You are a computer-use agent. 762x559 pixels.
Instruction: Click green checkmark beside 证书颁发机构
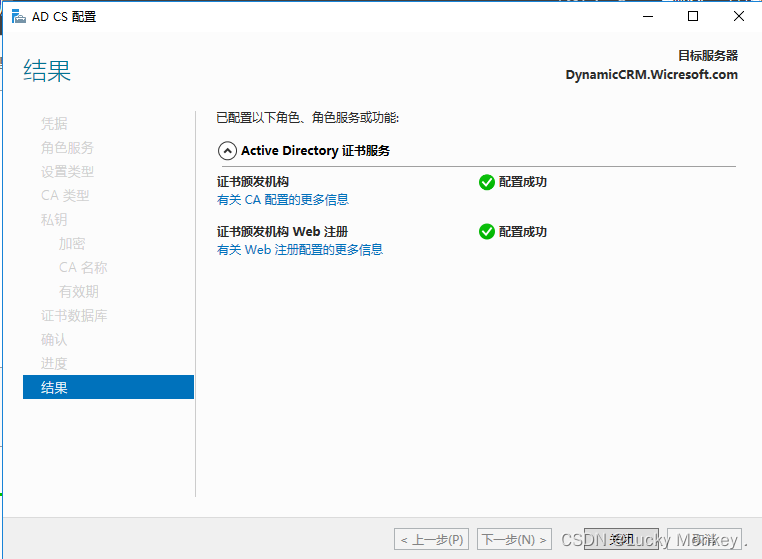(x=486, y=182)
